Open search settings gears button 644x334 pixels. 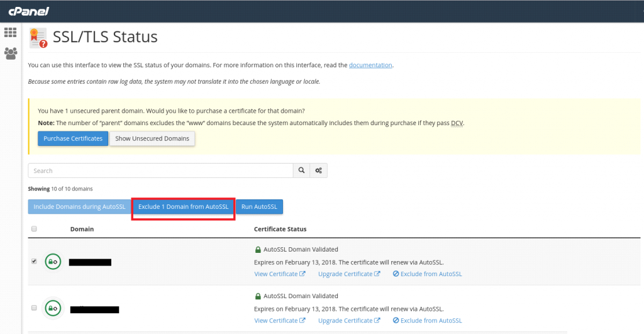click(319, 170)
